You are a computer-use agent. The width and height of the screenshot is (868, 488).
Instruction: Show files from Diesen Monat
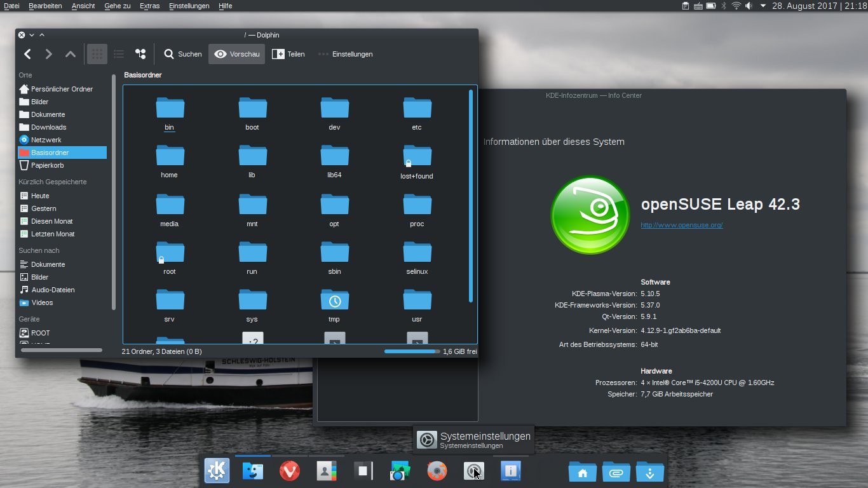(x=62, y=221)
